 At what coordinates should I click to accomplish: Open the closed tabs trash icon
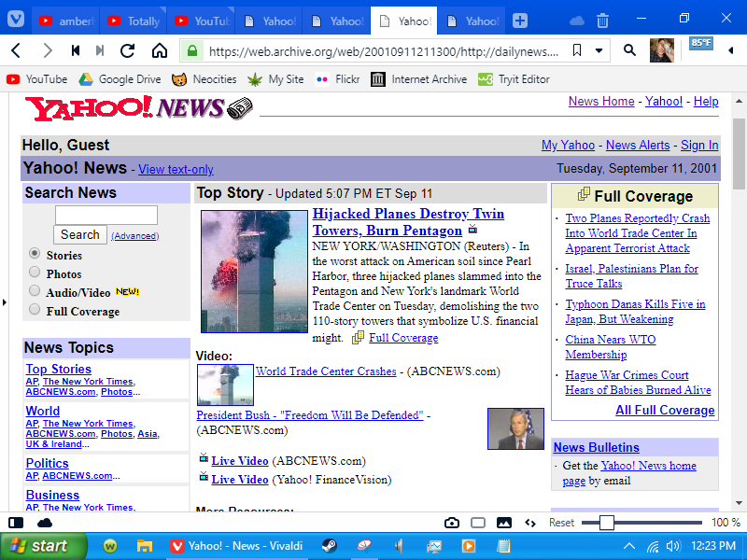603,21
